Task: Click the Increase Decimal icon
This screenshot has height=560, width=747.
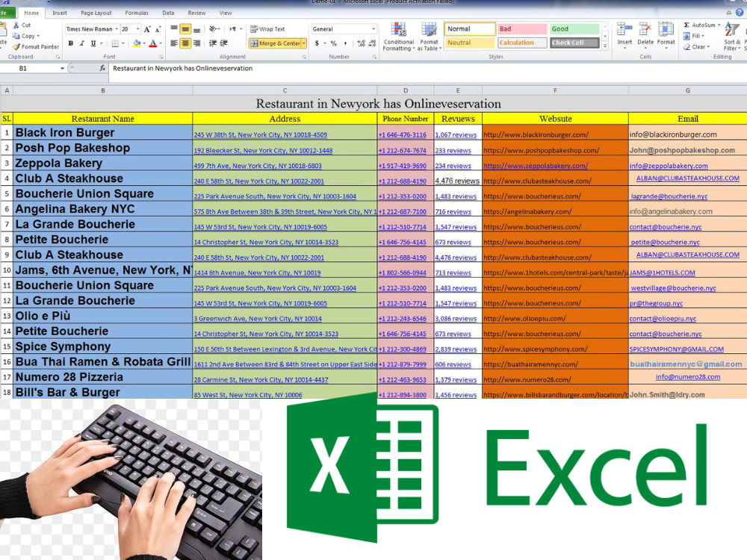Action: [x=361, y=43]
